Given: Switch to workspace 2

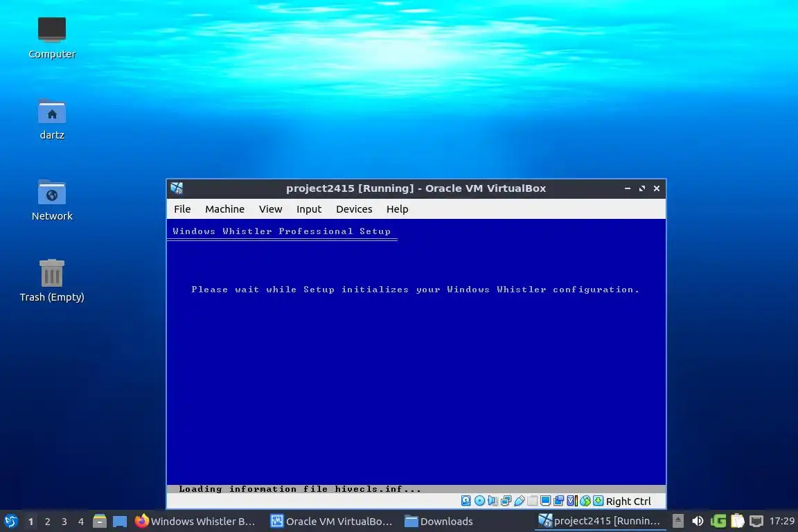Looking at the screenshot, I should click(x=47, y=522).
